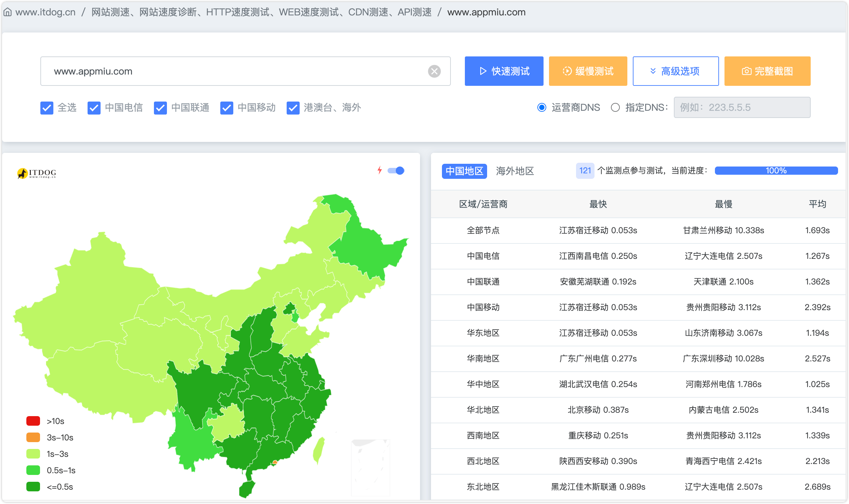The height and width of the screenshot is (504, 849).
Task: Click the 平均 column header
Action: tap(817, 204)
